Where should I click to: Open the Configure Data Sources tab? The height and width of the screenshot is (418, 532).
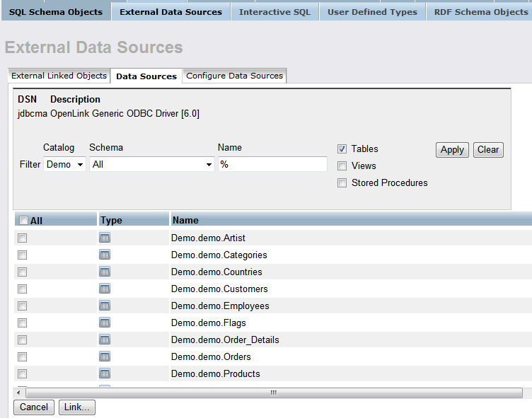[x=234, y=76]
